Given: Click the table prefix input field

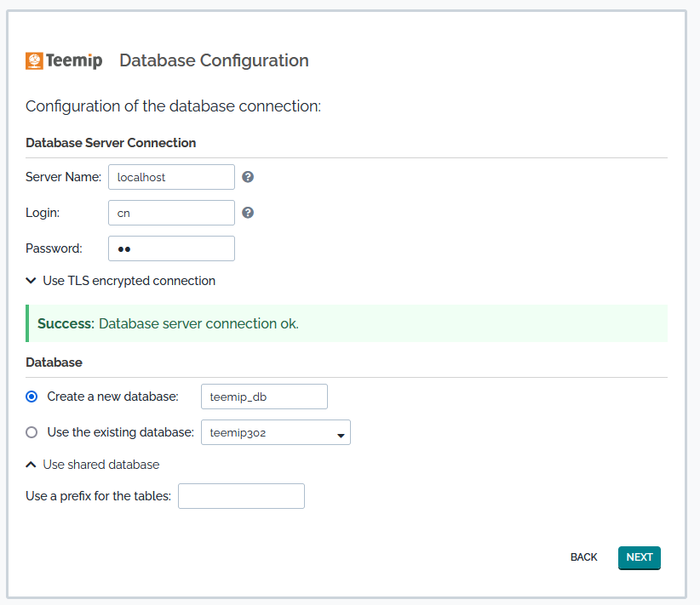Looking at the screenshot, I should point(241,496).
